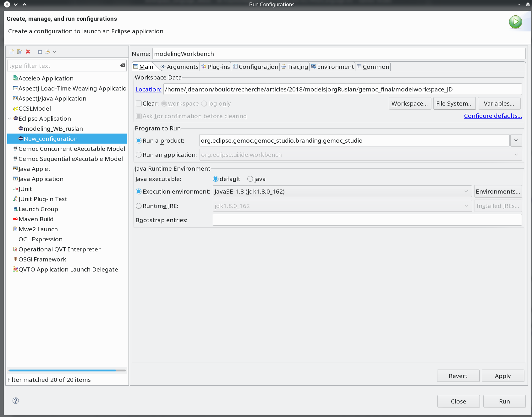Image resolution: width=532 pixels, height=417 pixels.
Task: Open the filter icon's dropdown arrow in toolbar
Action: 55,52
